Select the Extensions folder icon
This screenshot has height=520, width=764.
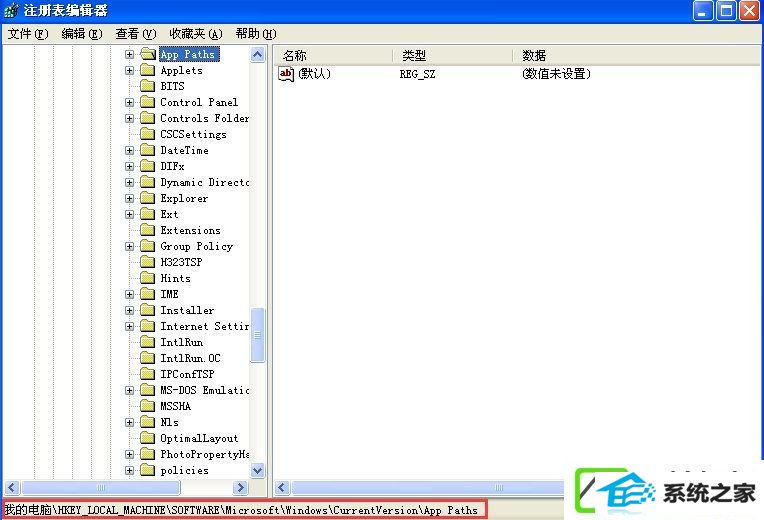pos(148,231)
